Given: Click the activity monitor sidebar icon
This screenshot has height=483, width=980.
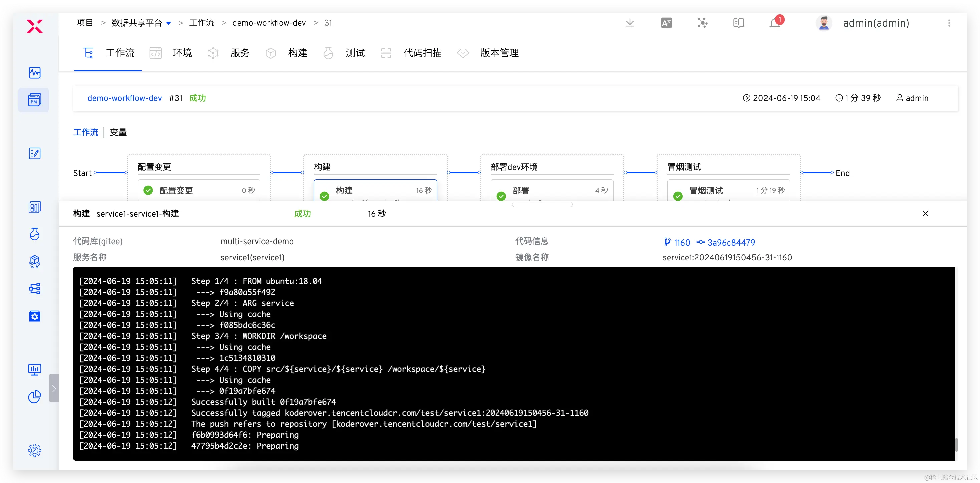Looking at the screenshot, I should coord(35,73).
